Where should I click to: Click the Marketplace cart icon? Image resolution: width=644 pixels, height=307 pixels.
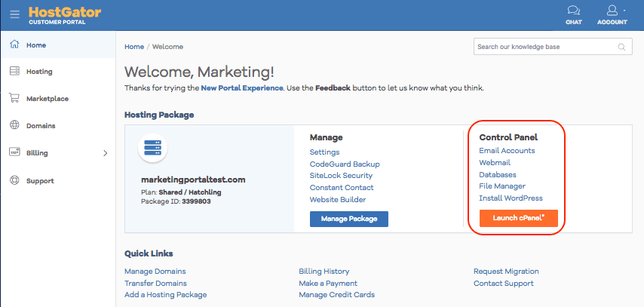[x=14, y=98]
